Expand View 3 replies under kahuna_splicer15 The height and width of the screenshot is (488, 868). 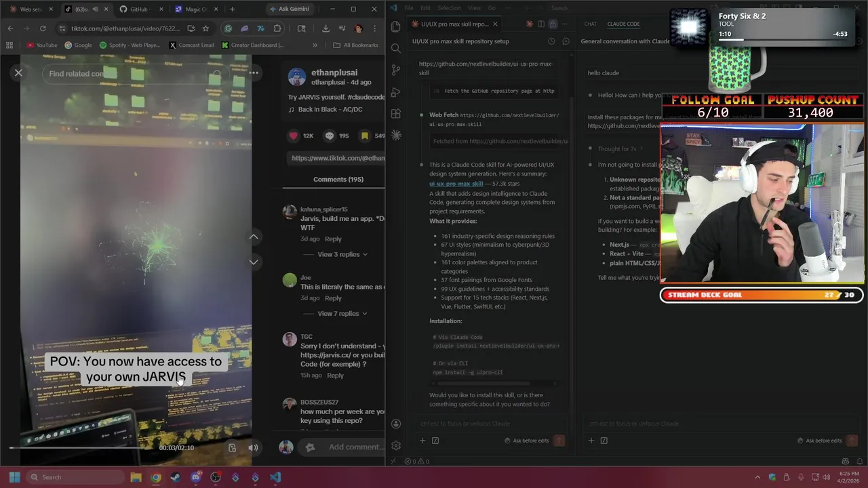coord(342,254)
